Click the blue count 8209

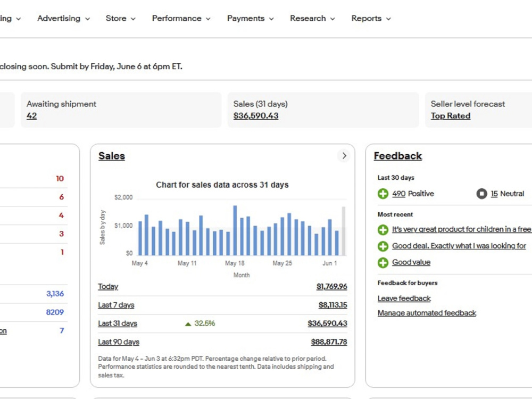[x=55, y=312]
